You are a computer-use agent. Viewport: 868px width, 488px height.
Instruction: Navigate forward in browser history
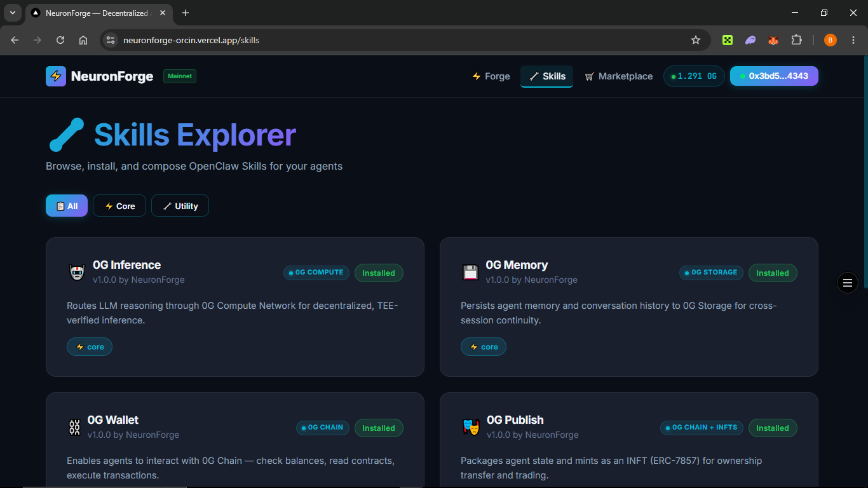coord(37,40)
